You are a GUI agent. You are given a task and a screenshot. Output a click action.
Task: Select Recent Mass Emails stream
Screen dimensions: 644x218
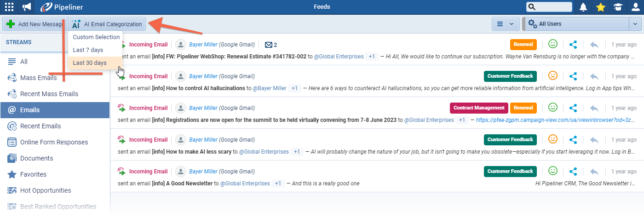tap(55, 94)
